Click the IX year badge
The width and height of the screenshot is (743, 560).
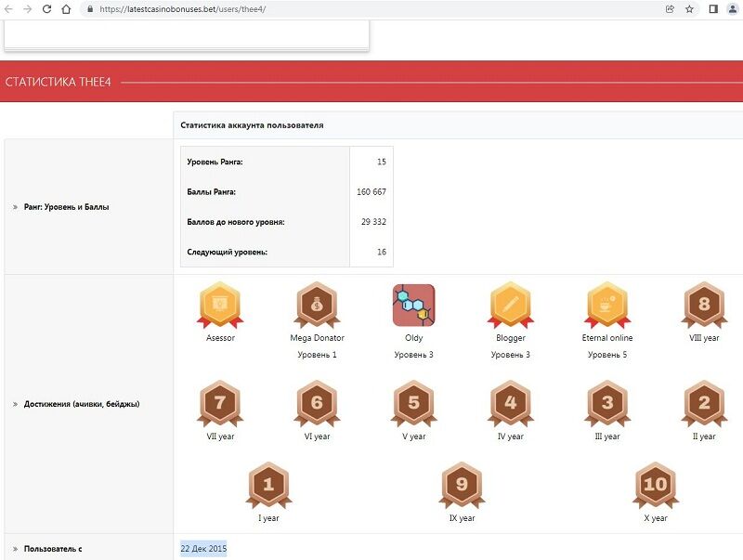[x=462, y=485]
